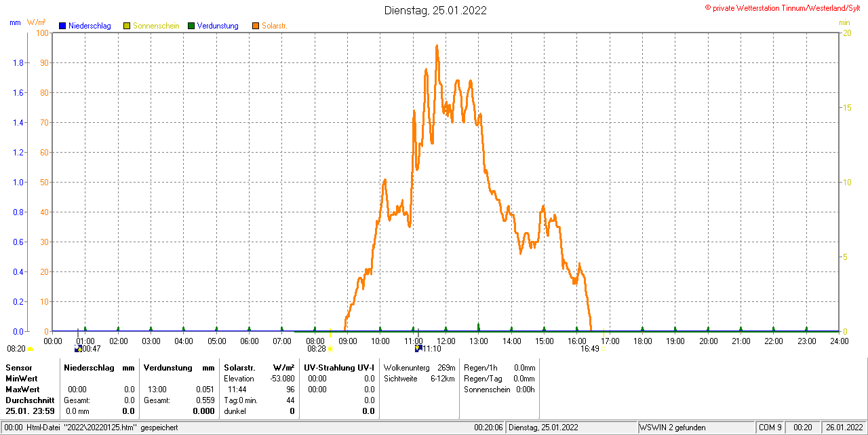
Task: Click the 26.01.2022 status bar date
Action: pos(843,428)
